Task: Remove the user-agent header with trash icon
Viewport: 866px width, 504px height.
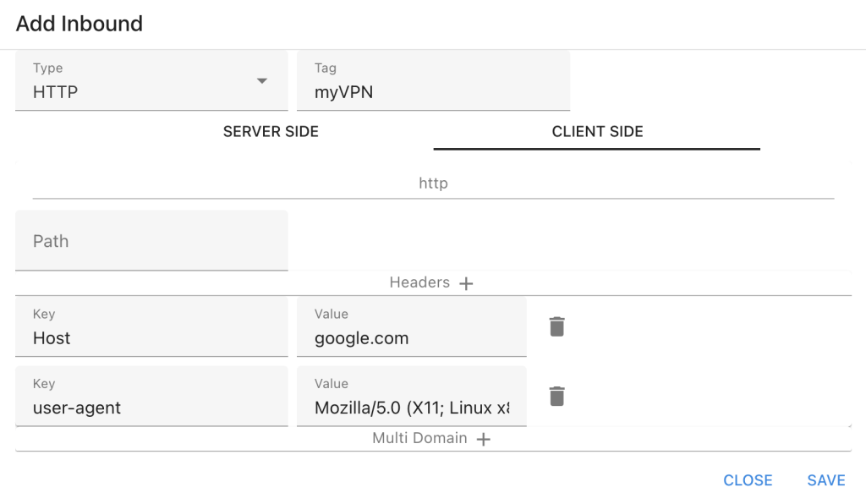Action: point(556,396)
